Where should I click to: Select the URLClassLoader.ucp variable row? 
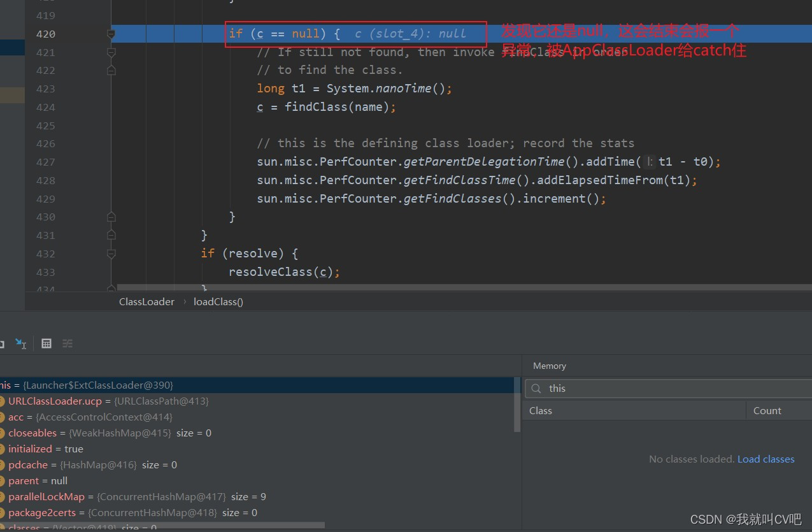pyautogui.click(x=257, y=401)
